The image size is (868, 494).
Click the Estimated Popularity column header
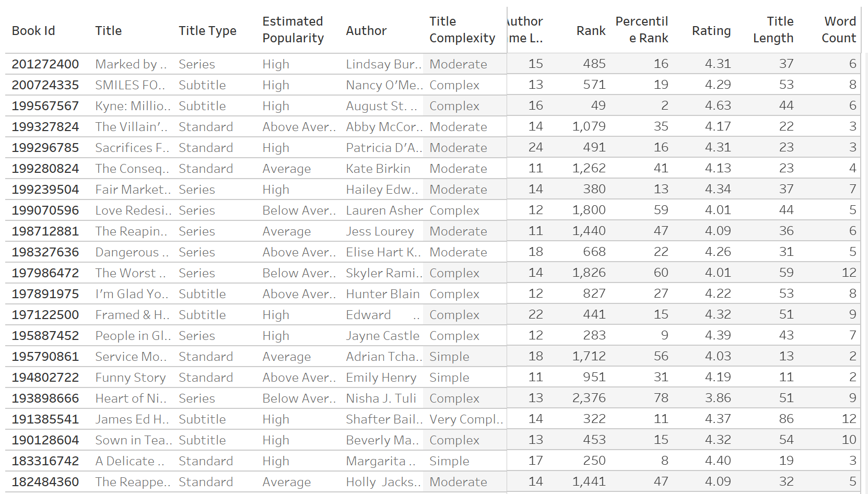(293, 30)
